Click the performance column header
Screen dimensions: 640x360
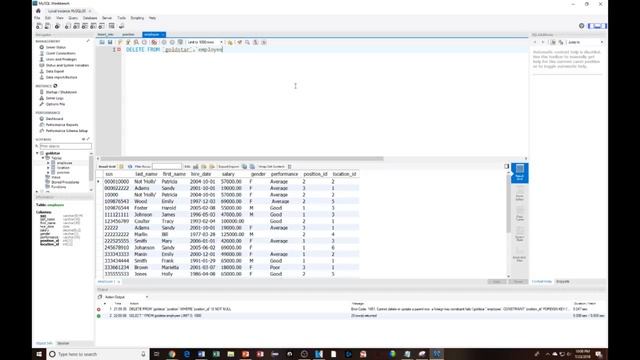[284, 174]
